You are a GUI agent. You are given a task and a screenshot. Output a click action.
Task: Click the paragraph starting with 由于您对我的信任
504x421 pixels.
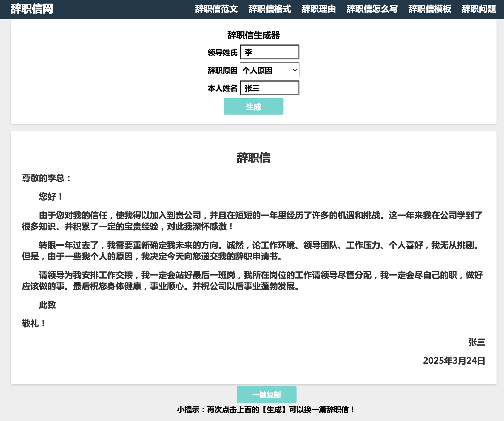(x=252, y=221)
